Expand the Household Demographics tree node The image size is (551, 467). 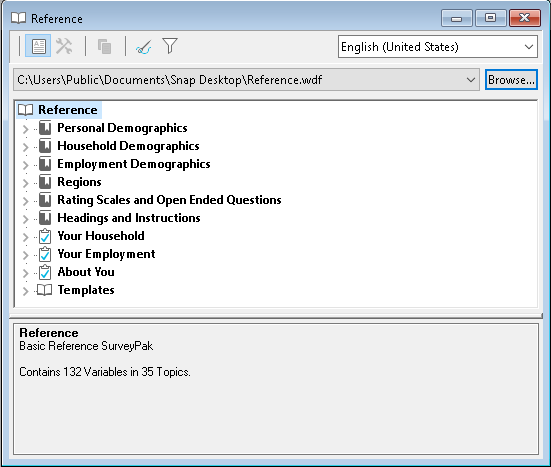[25, 147]
